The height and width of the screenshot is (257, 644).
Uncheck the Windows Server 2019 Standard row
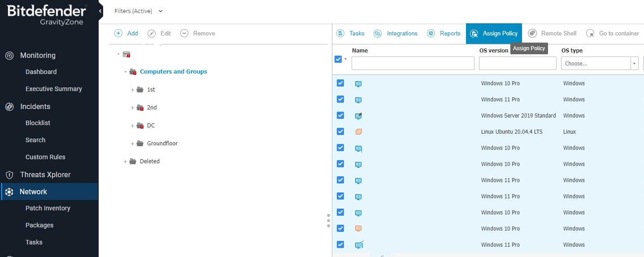point(340,115)
